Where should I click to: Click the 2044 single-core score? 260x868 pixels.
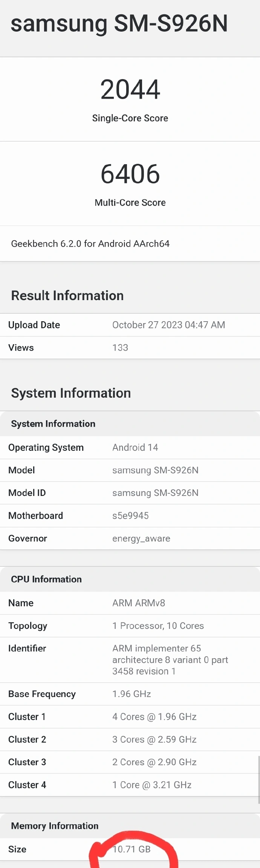click(x=130, y=90)
